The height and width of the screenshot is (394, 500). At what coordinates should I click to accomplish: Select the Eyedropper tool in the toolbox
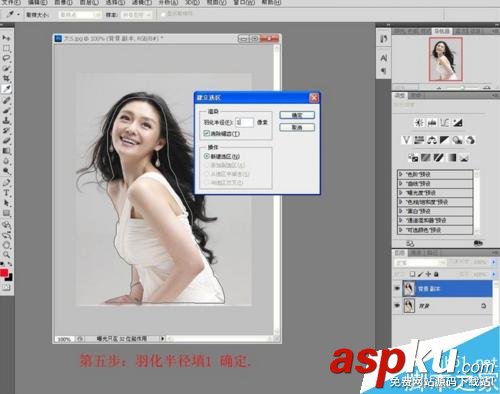(x=6, y=89)
